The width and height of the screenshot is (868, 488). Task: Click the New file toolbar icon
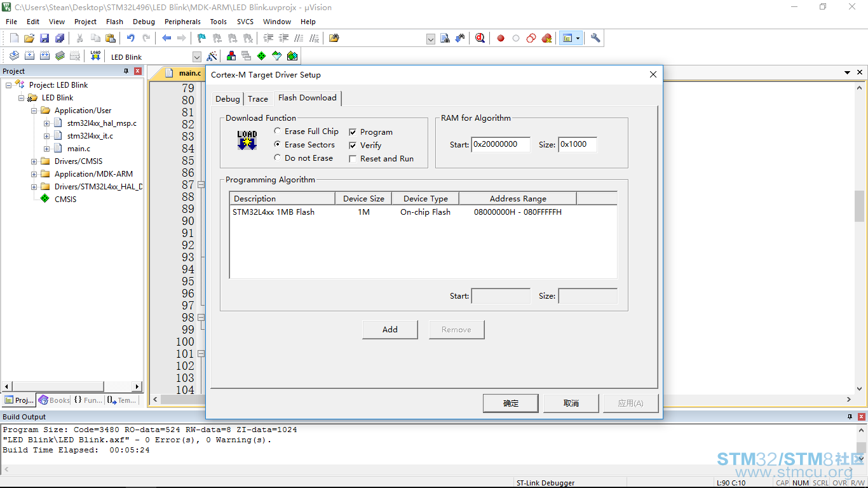click(x=14, y=38)
